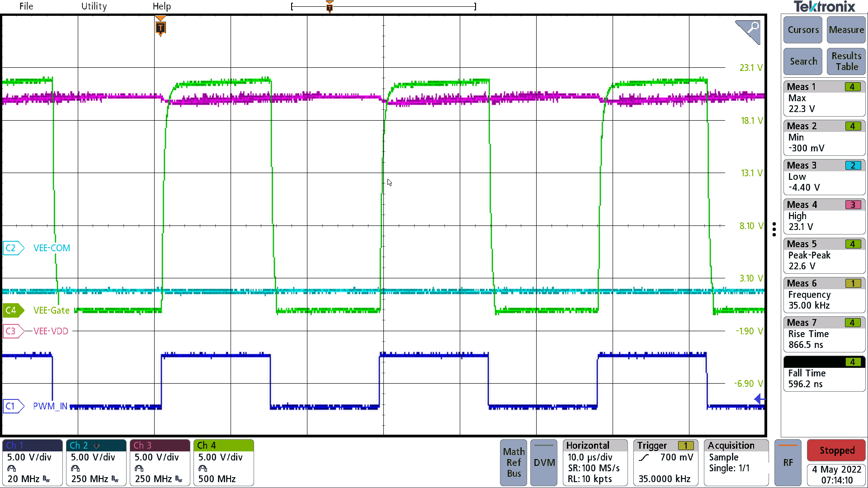This screenshot has height=488, width=868.
Task: Open the Help menu
Action: tap(161, 6)
